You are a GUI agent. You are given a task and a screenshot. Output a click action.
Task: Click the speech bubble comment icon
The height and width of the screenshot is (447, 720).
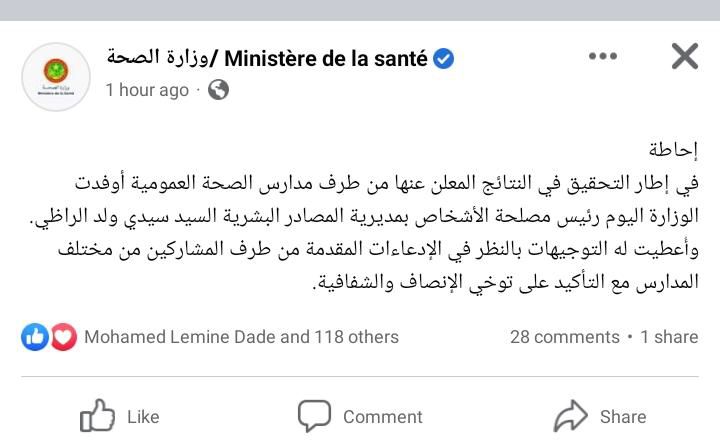point(314,416)
